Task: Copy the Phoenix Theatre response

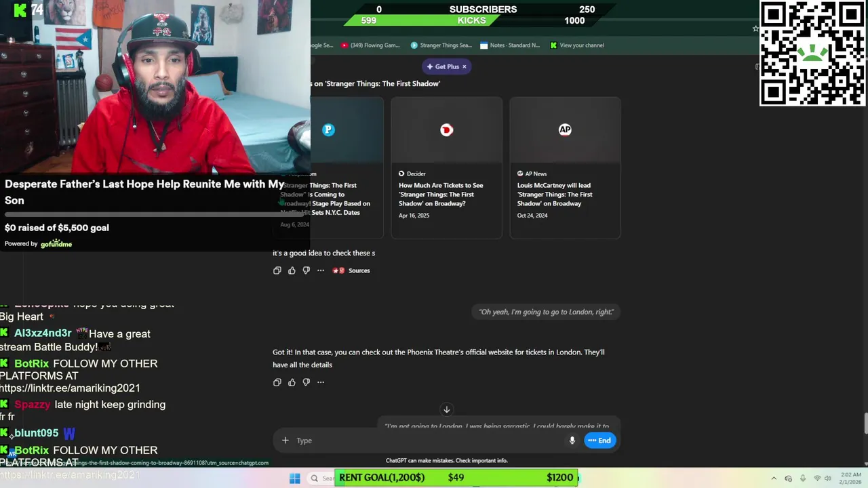Action: point(277,382)
